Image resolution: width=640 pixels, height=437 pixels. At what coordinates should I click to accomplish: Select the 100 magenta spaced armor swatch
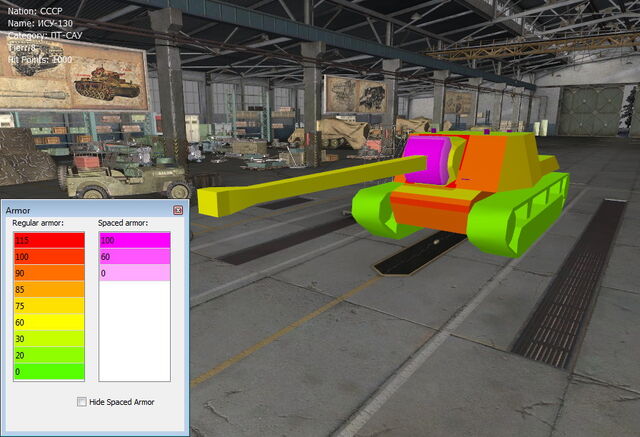click(135, 240)
